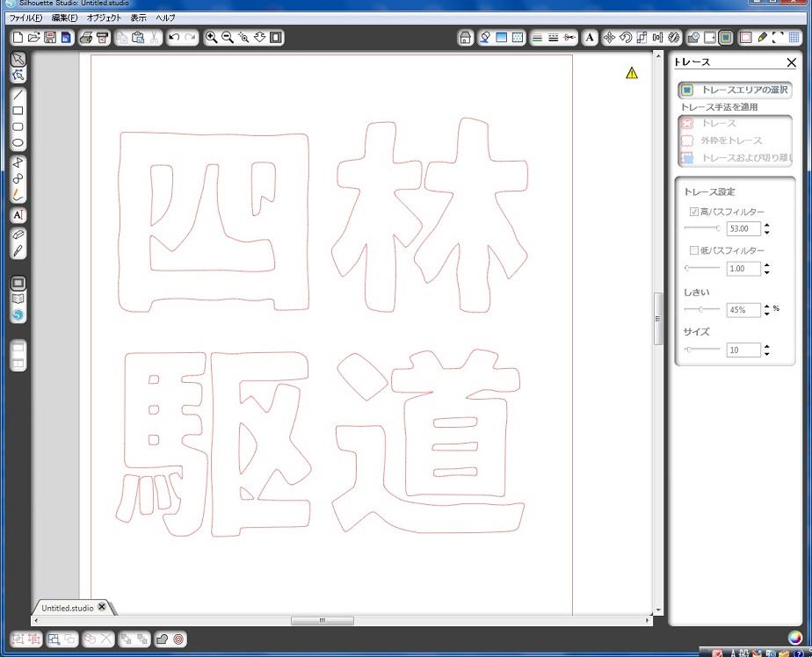Increase the high pass filter value stepper
This screenshot has height=657, width=812.
coord(767,225)
